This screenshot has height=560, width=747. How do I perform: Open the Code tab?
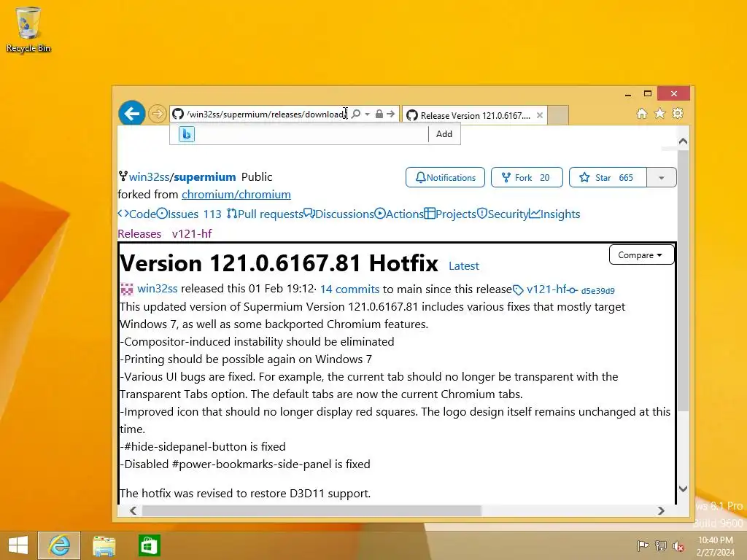point(137,214)
